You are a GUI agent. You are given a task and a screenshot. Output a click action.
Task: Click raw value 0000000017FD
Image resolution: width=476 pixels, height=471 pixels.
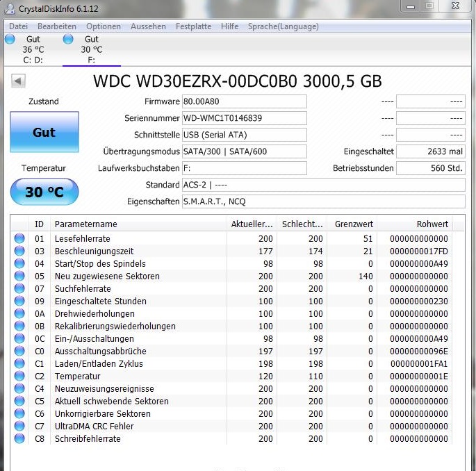point(419,251)
